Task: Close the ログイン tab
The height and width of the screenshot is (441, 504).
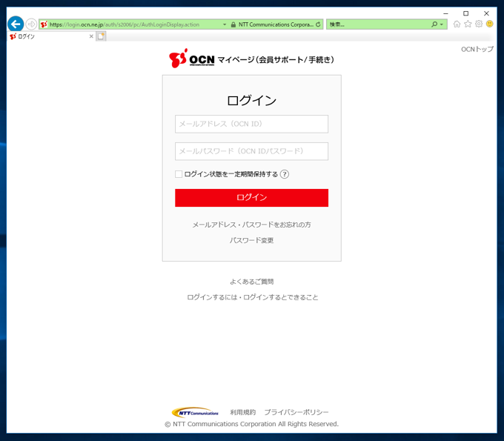Action: [x=91, y=36]
